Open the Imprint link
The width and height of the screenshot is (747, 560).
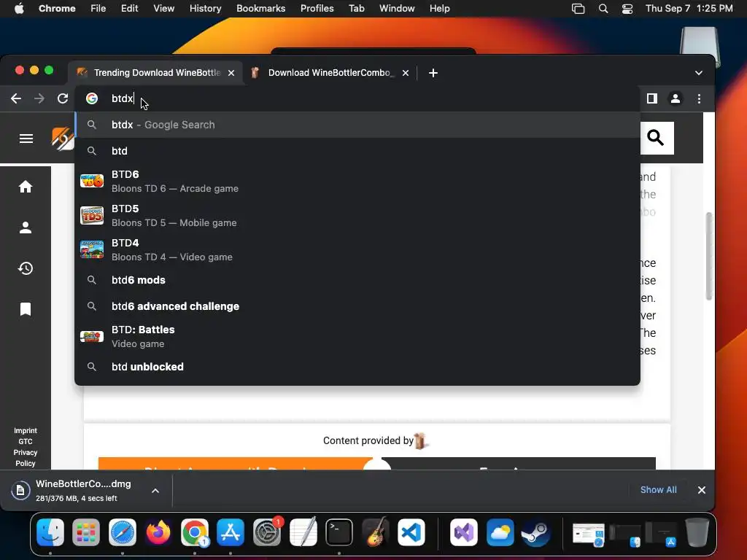26,430
